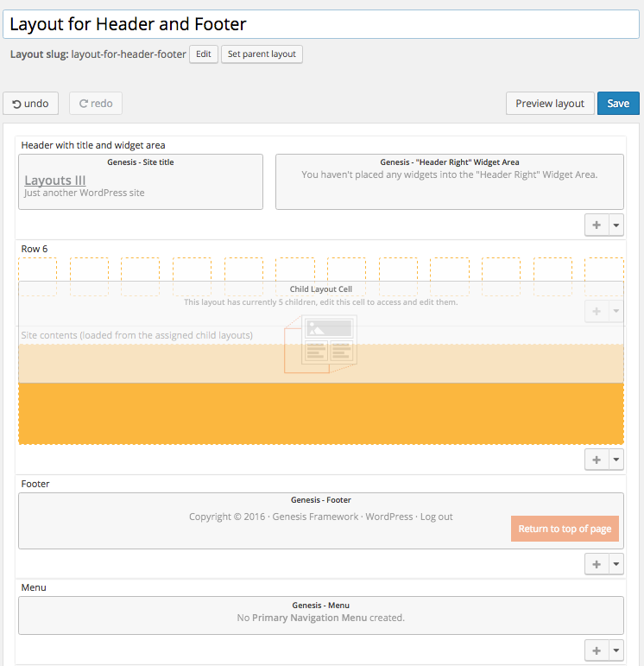This screenshot has height=666, width=644.
Task: Select the Child Layout Cell
Action: coord(321,332)
